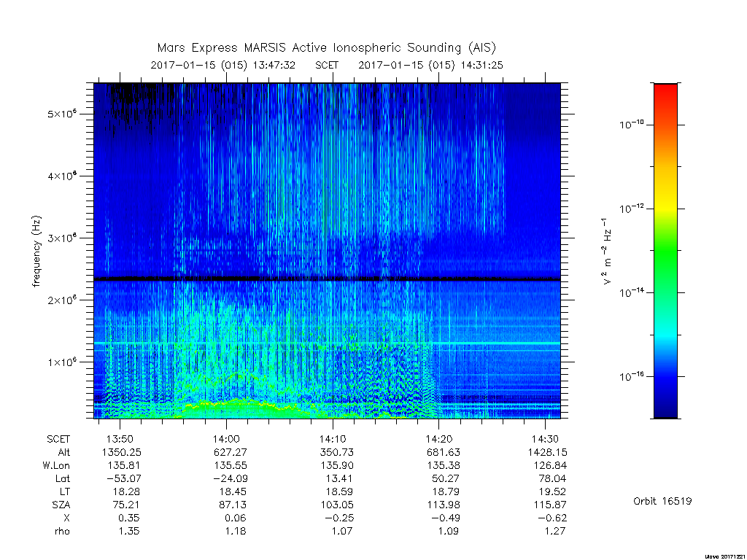Viewport: 747px width, 560px height.
Task: Click the altitude value 350.73
Action: pyautogui.click(x=337, y=452)
